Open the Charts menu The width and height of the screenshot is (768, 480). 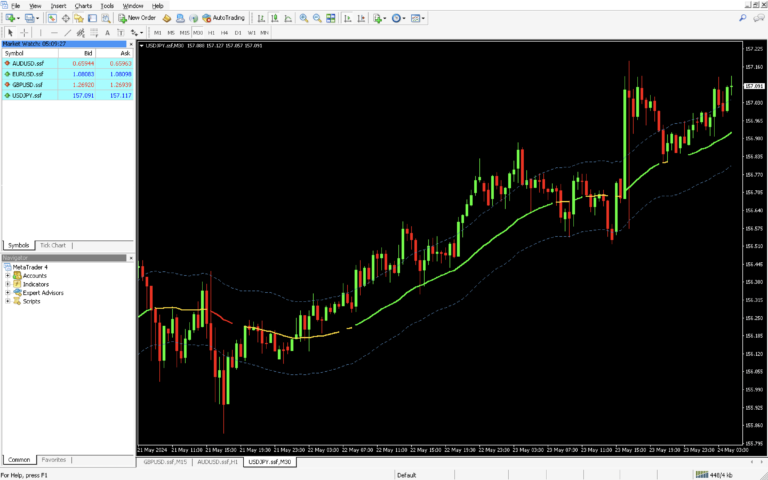(82, 6)
